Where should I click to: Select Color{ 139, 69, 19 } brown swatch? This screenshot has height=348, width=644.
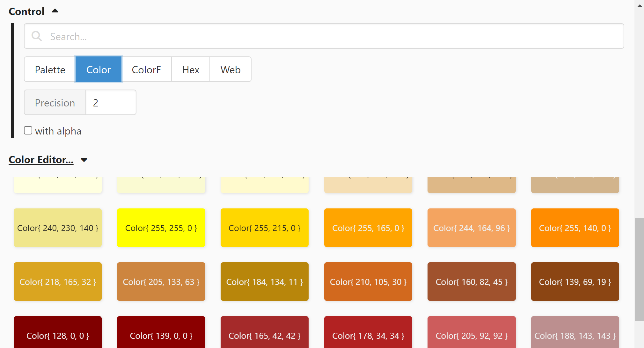574,282
